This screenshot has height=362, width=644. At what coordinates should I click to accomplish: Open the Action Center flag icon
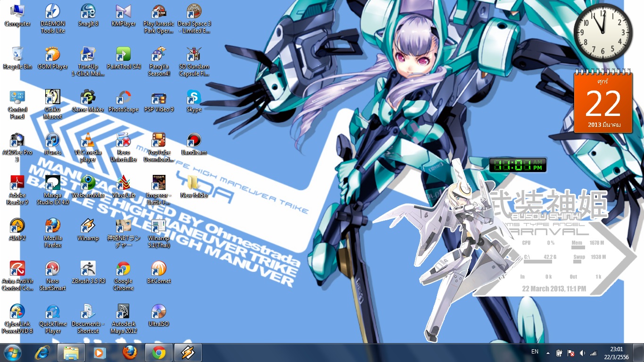click(x=571, y=353)
